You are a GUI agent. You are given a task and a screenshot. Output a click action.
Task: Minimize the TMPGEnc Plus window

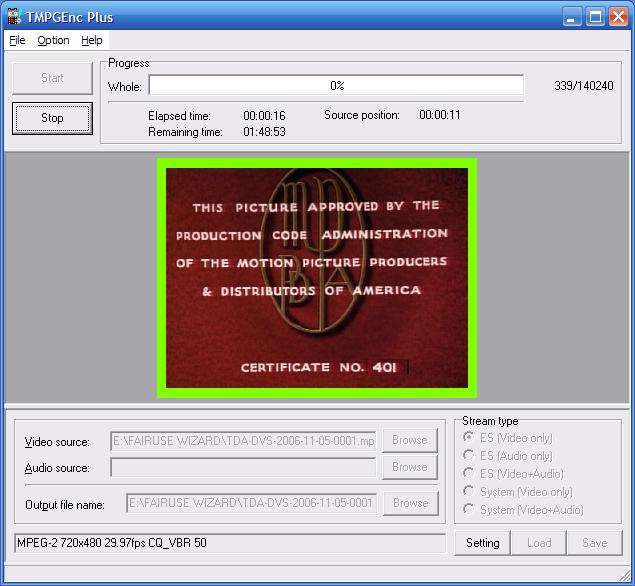click(x=571, y=17)
